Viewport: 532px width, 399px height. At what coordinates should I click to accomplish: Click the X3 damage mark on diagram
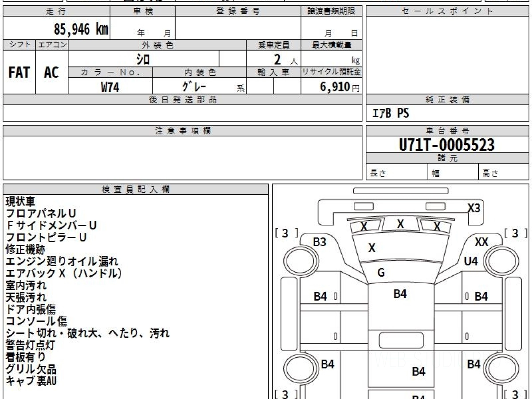(474, 208)
